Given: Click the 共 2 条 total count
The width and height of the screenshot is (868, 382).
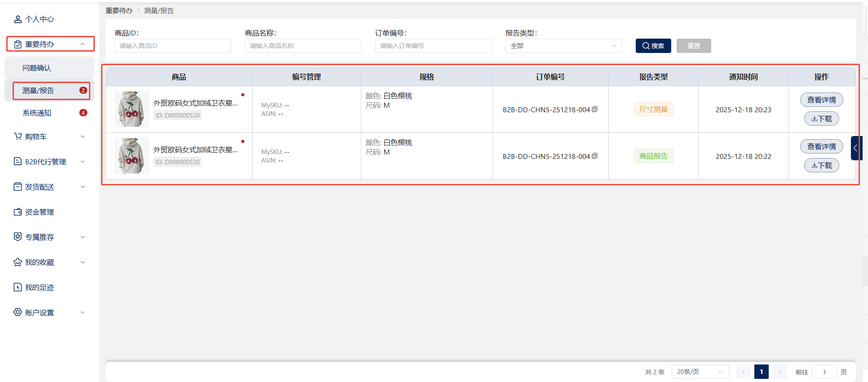Looking at the screenshot, I should tap(655, 372).
